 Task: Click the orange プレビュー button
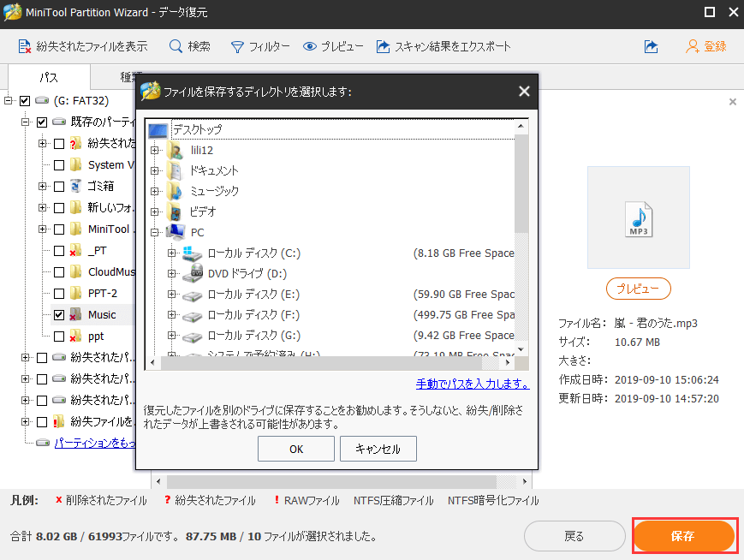(638, 289)
